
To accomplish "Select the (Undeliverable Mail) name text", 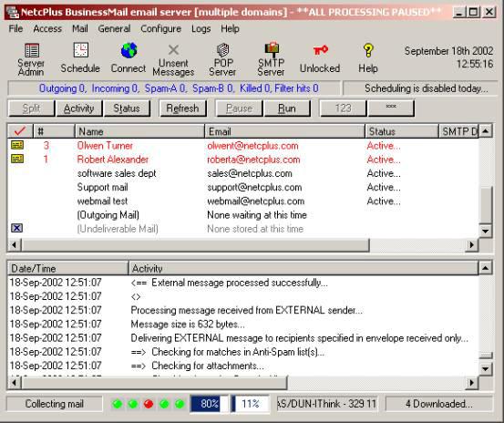I will pos(118,229).
